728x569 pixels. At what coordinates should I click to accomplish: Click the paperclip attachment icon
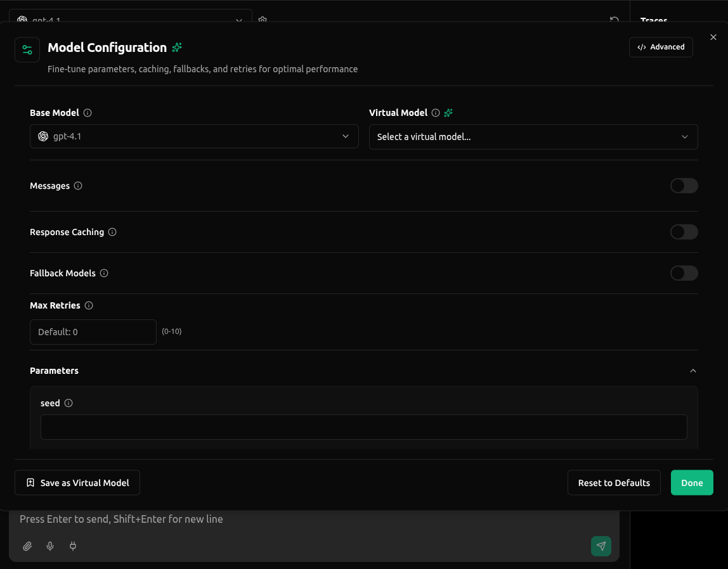point(27,546)
